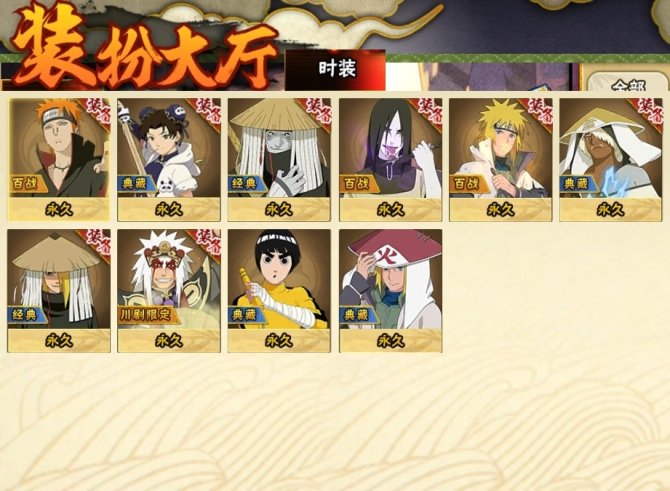Image resolution: width=670 pixels, height=491 pixels.
Task: Select the Hokage hat Minato costume
Action: 391,291
